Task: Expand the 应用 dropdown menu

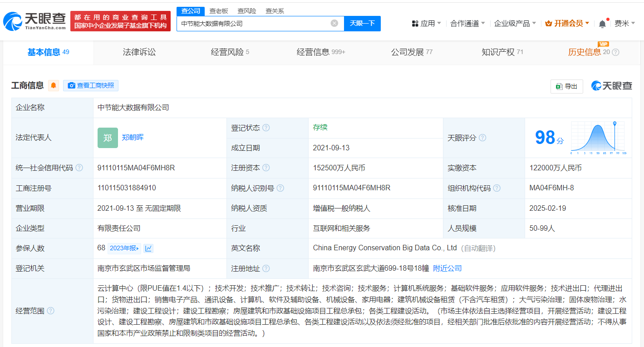Action: coord(426,23)
